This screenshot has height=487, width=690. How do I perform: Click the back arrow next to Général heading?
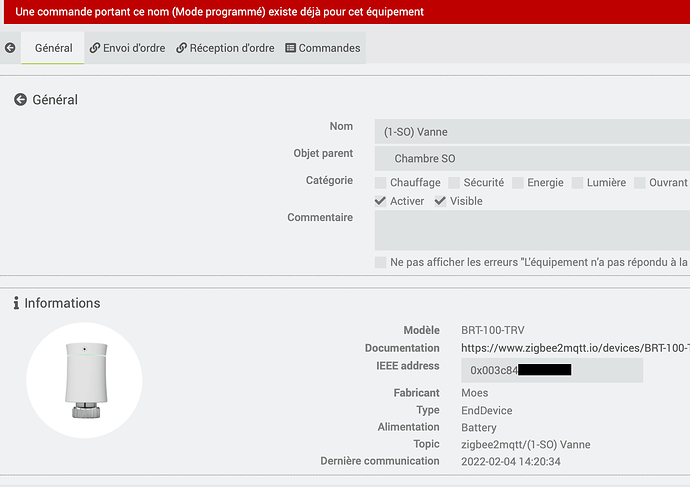20,100
